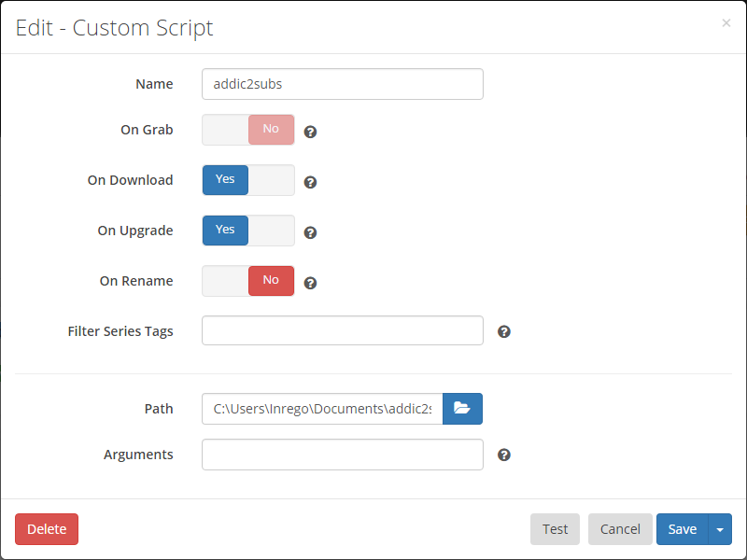Click the Delete button
This screenshot has width=747, height=560.
pos(47,529)
